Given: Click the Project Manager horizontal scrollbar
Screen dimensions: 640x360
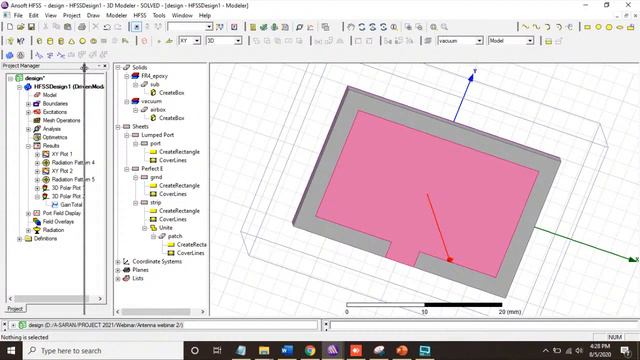Looking at the screenshot, I should [55, 299].
